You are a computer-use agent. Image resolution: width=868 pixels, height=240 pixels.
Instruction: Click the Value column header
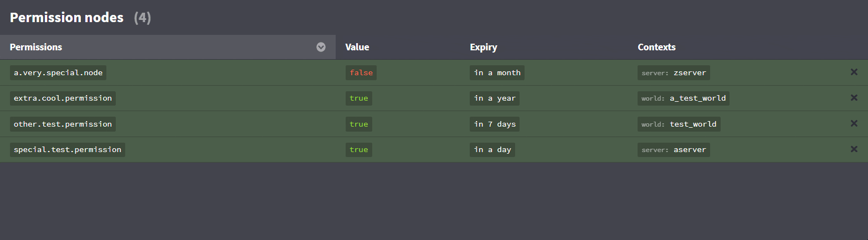(357, 47)
